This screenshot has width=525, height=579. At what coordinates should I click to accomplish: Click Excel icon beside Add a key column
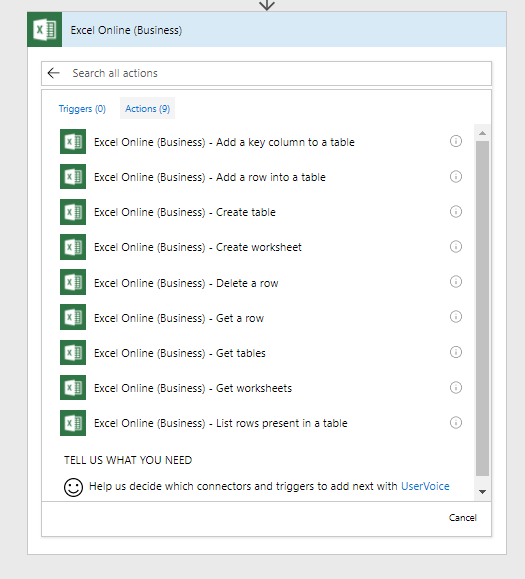tap(73, 141)
